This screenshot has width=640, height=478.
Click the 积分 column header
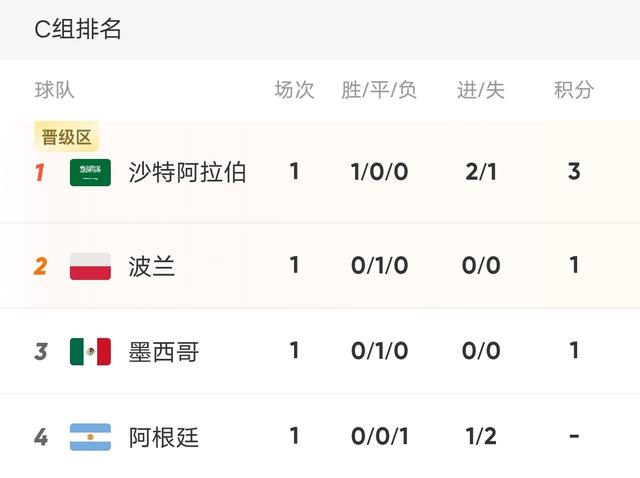coord(574,90)
